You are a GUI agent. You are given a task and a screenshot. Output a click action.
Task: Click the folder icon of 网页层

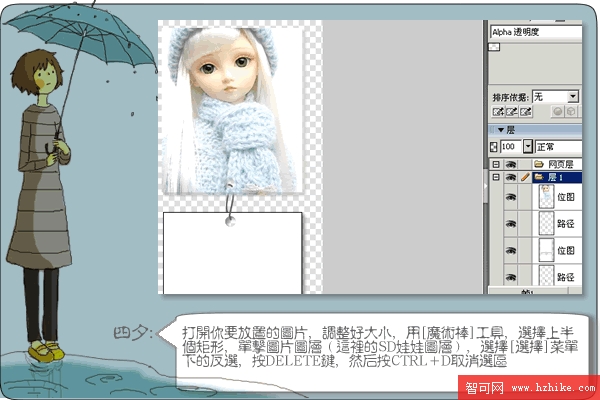pyautogui.click(x=539, y=163)
